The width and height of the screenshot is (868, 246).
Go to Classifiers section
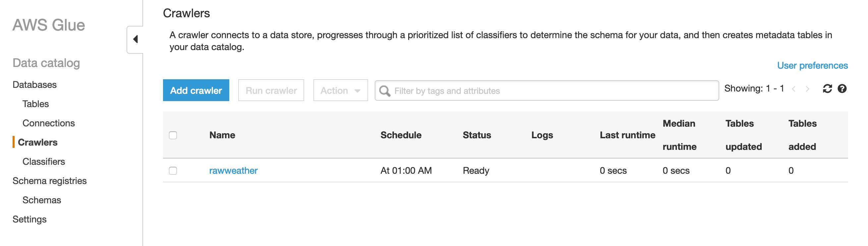point(43,161)
